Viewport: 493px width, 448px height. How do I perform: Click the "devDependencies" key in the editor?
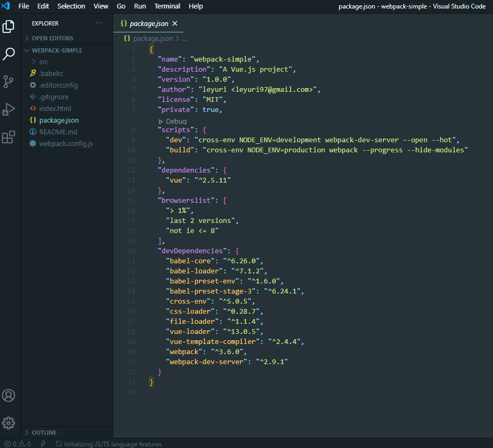click(x=192, y=251)
